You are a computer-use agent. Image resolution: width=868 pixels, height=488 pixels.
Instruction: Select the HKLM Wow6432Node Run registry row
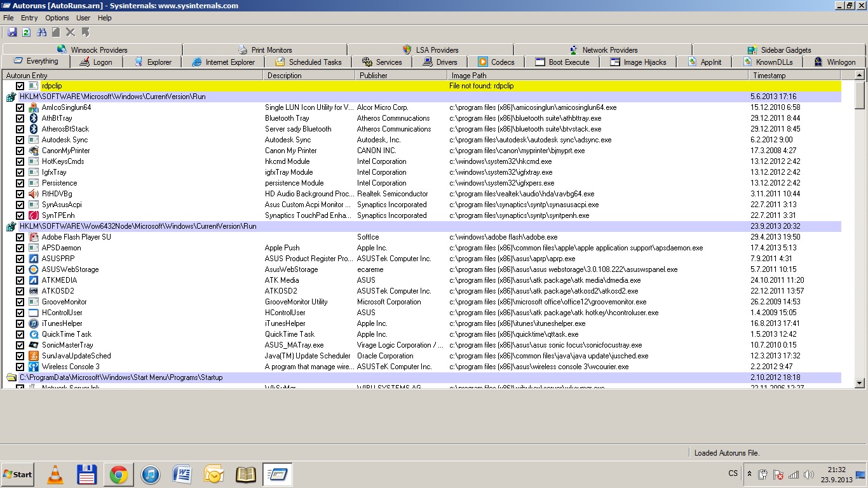138,226
